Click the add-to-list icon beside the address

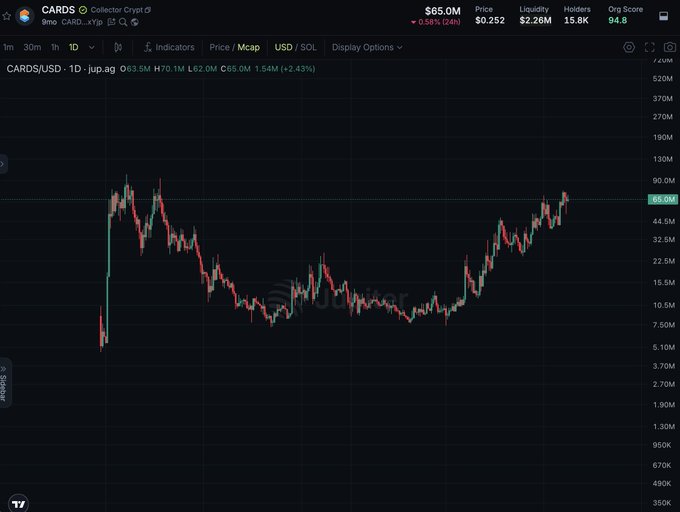pyautogui.click(x=111, y=22)
